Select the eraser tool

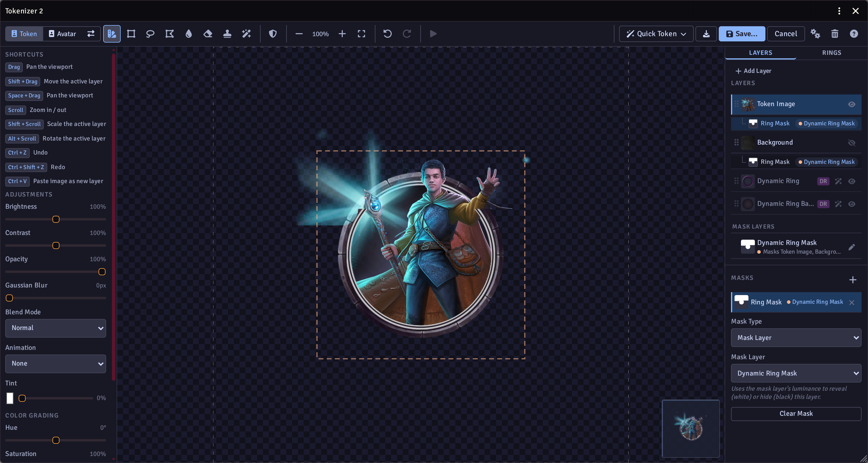tap(208, 34)
